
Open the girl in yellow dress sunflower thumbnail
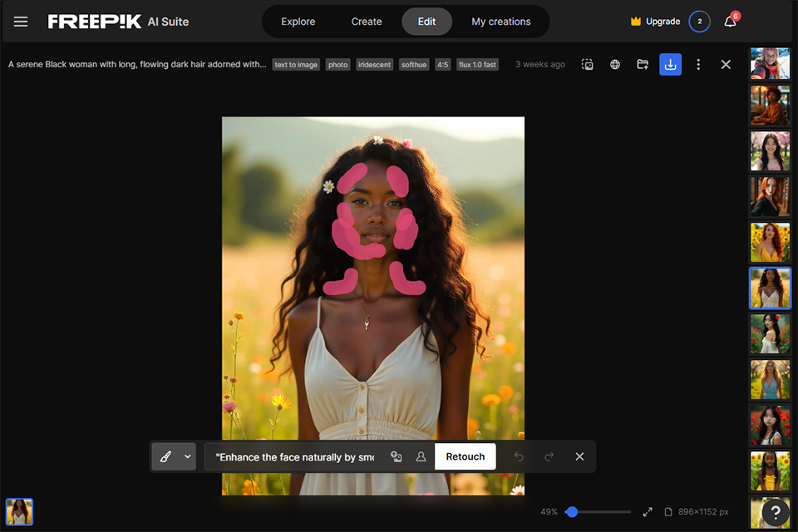pyautogui.click(x=770, y=471)
